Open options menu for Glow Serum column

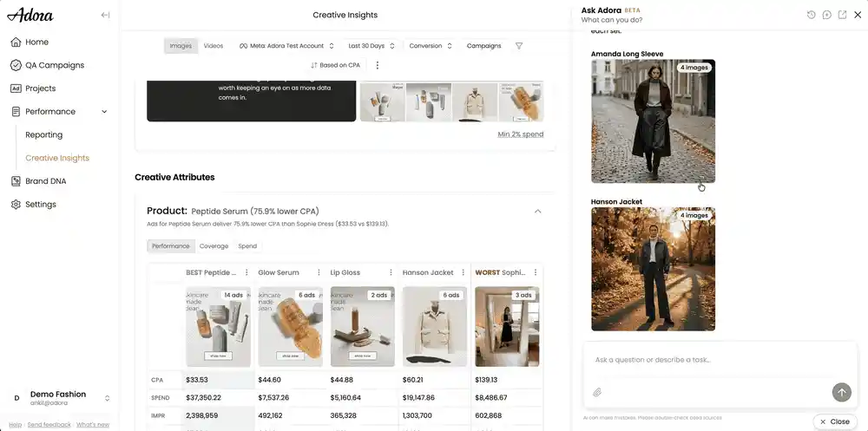click(x=319, y=273)
